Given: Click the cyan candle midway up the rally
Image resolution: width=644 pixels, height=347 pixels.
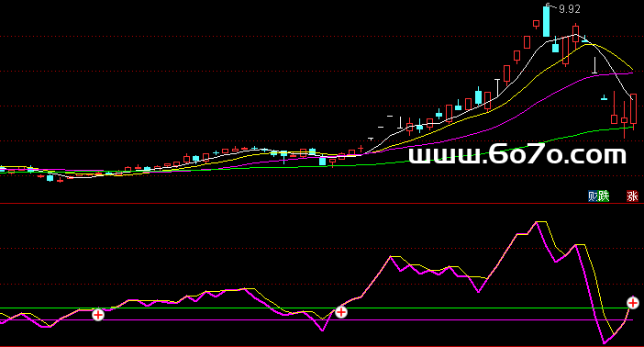Looking at the screenshot, I should pyautogui.click(x=479, y=96).
